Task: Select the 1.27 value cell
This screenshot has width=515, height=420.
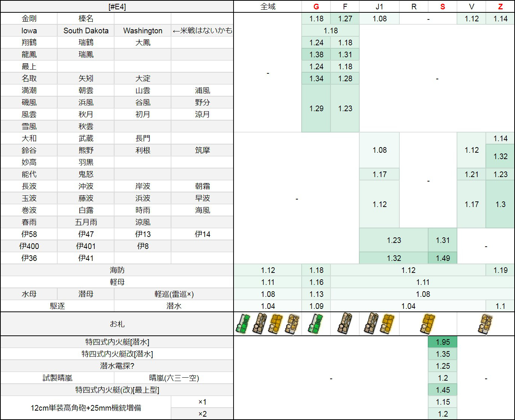Action: (x=345, y=19)
